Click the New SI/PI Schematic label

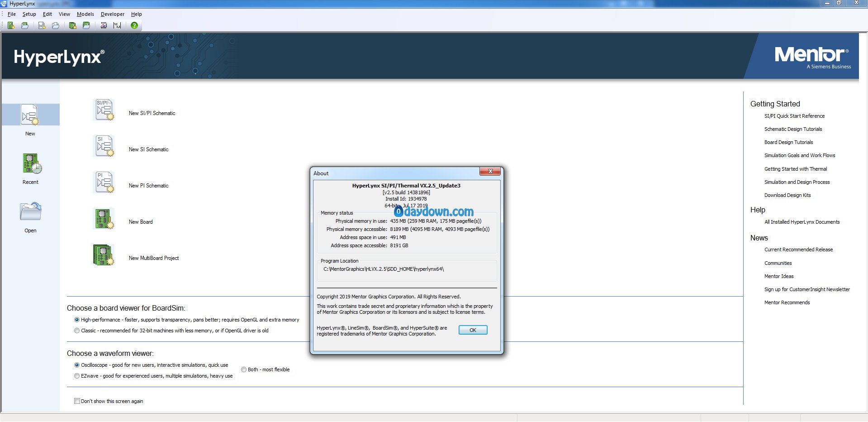coord(152,113)
